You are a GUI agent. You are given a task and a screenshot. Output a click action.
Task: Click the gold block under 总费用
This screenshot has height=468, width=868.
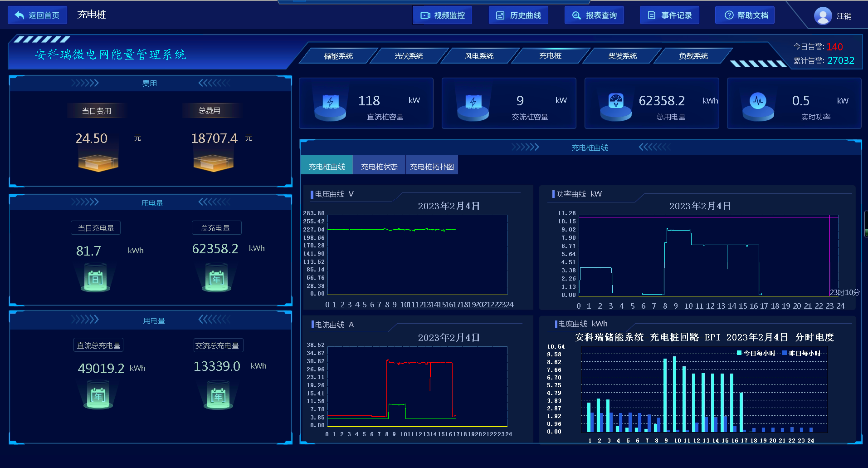tap(213, 162)
